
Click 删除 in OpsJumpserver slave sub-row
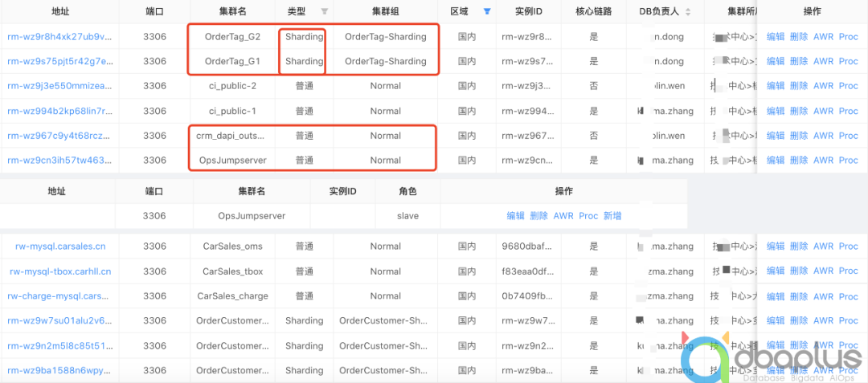pos(538,216)
